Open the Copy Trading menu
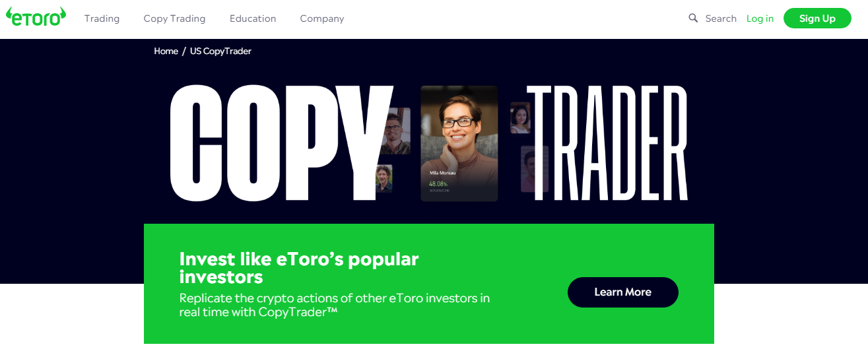This screenshot has height=359, width=868. coord(174,18)
